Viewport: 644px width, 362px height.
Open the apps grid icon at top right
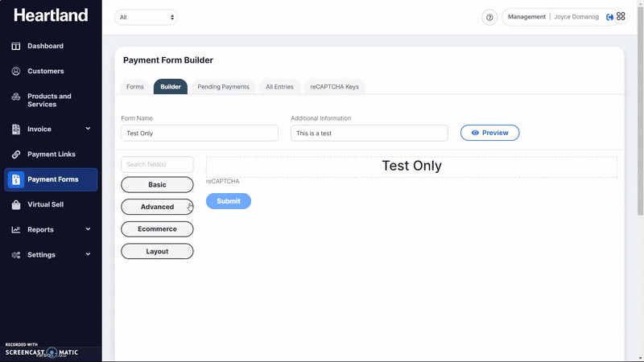click(x=621, y=16)
